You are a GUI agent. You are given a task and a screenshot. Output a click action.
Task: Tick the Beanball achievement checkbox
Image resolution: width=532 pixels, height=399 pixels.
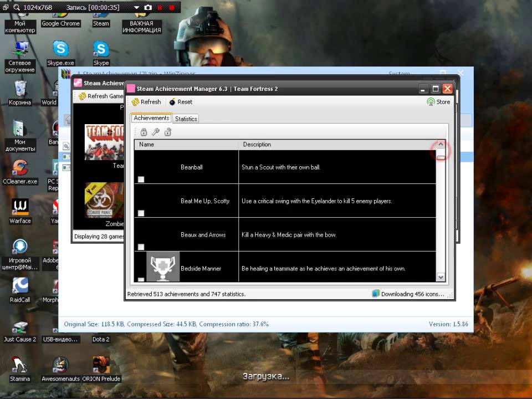[x=141, y=180]
